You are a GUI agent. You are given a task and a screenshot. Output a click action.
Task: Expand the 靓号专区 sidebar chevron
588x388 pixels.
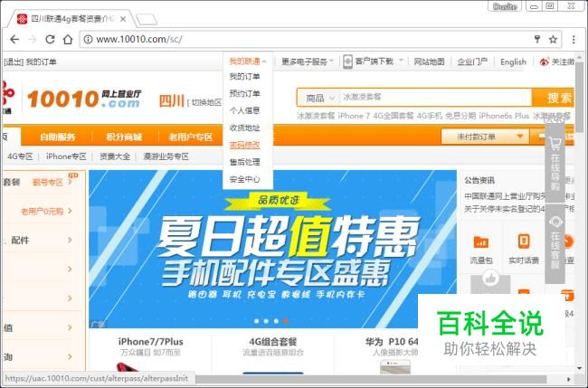(x=71, y=182)
